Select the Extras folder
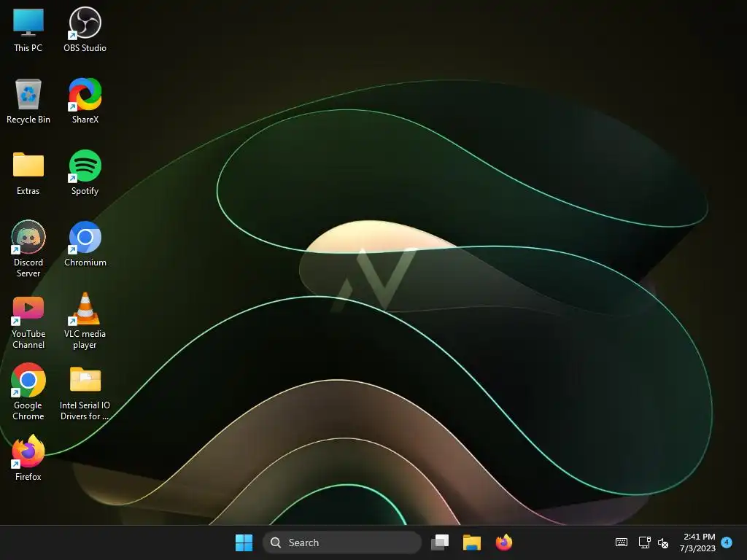 click(x=28, y=173)
